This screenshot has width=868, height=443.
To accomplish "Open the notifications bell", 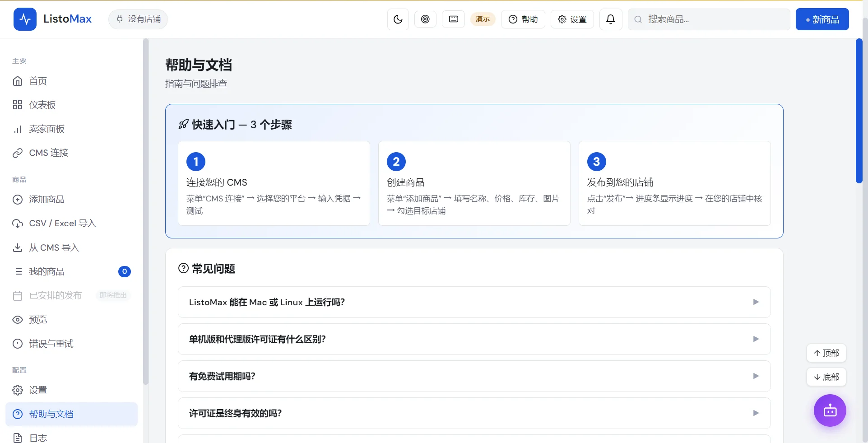I will (611, 19).
